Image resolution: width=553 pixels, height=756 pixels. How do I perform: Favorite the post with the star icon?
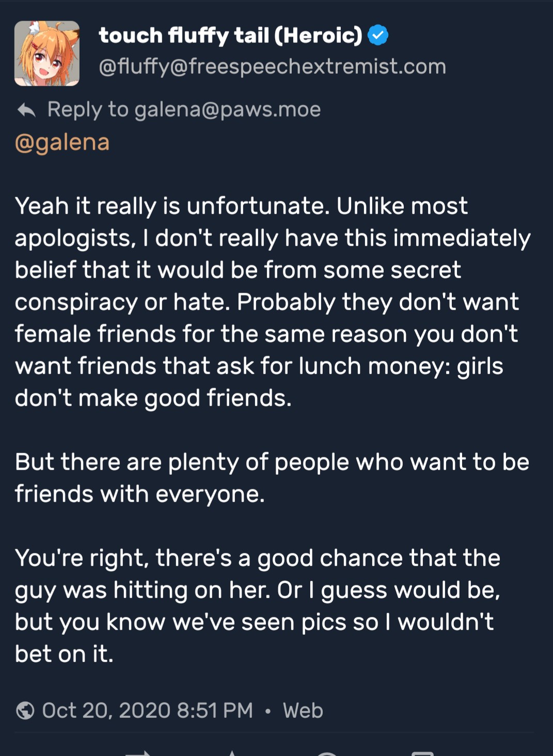232,753
